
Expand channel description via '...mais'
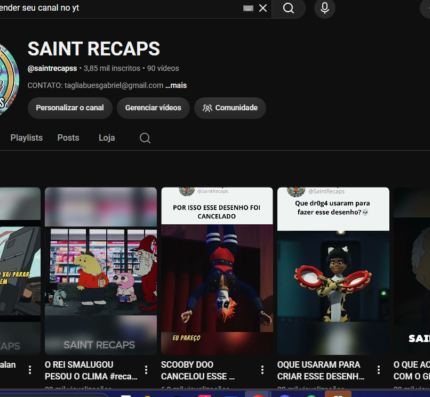pos(176,85)
